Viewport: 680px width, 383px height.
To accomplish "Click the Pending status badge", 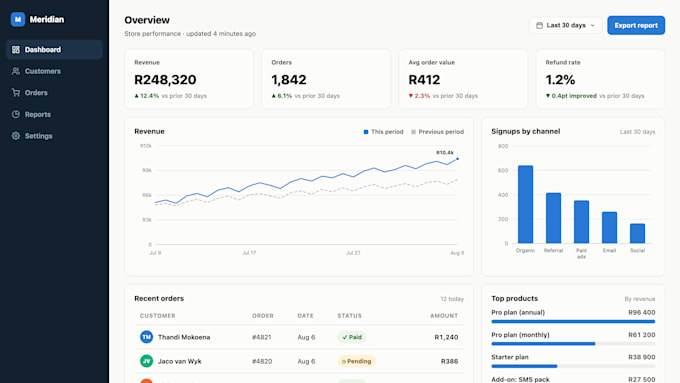I will coord(356,361).
